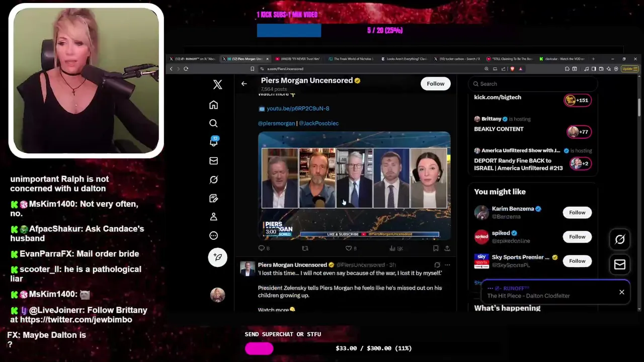This screenshot has height=362, width=644.
Task: Follow spiked
Action: coord(577,237)
